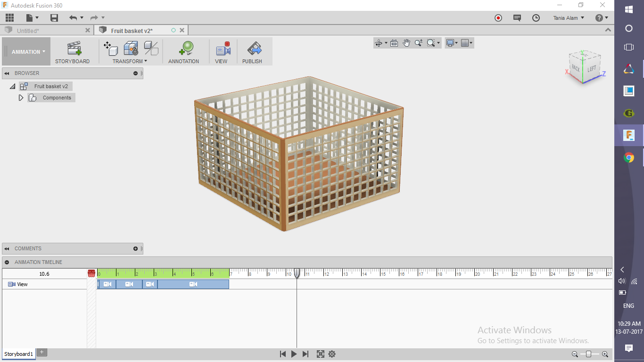Select the longest view action clip on timeline
644x362 pixels.
(x=193, y=284)
